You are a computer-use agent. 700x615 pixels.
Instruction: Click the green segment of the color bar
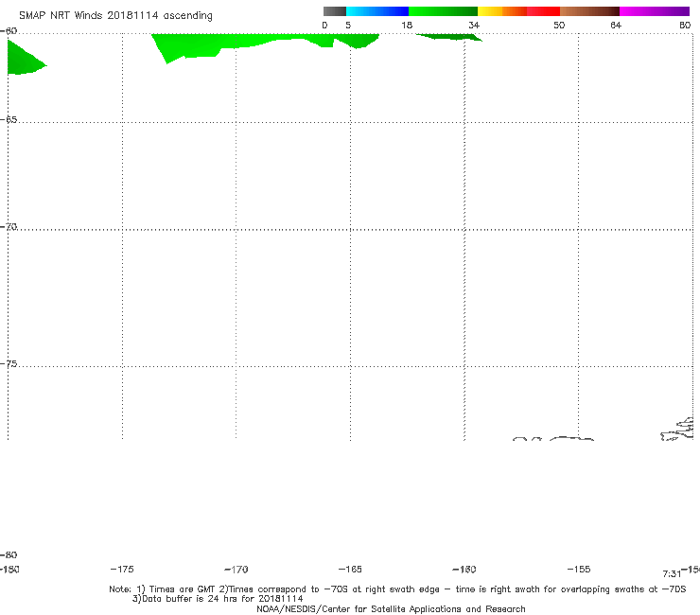pos(443,11)
